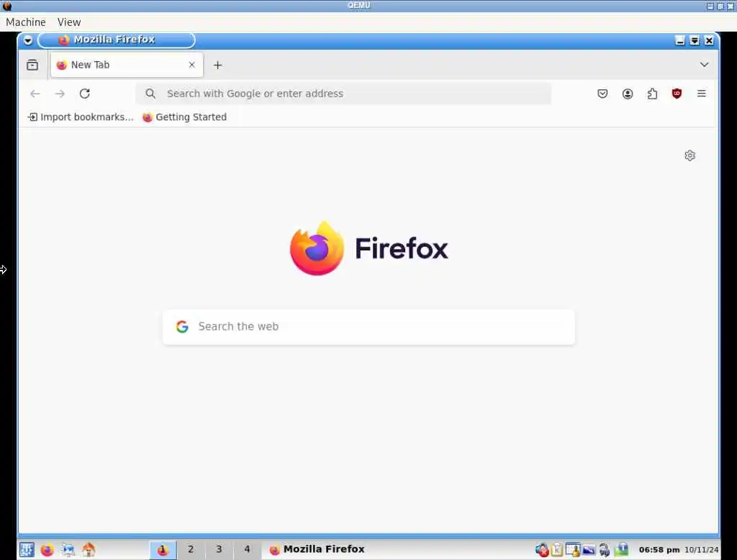Open the clipboard tray icon
737x560 pixels.
tap(557, 549)
